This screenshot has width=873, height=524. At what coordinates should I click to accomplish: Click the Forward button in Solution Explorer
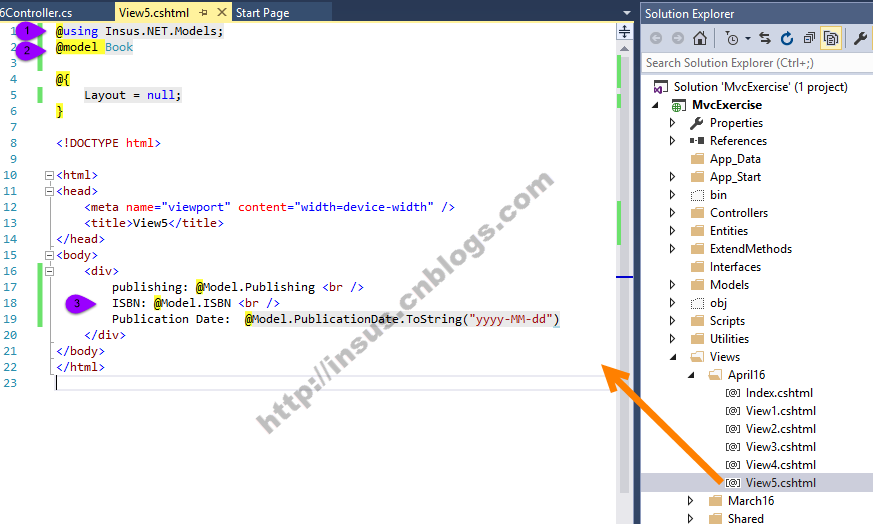tap(678, 38)
